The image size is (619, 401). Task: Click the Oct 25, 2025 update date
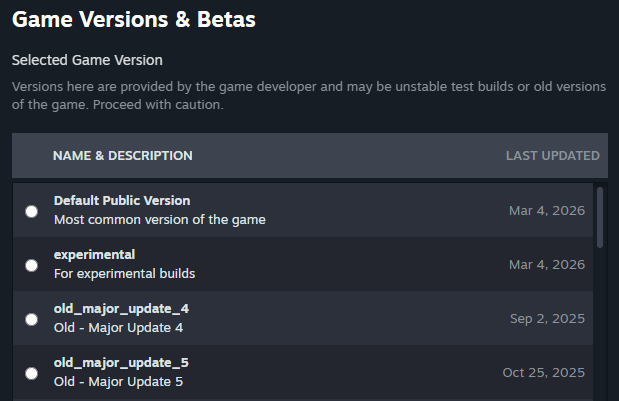click(543, 373)
